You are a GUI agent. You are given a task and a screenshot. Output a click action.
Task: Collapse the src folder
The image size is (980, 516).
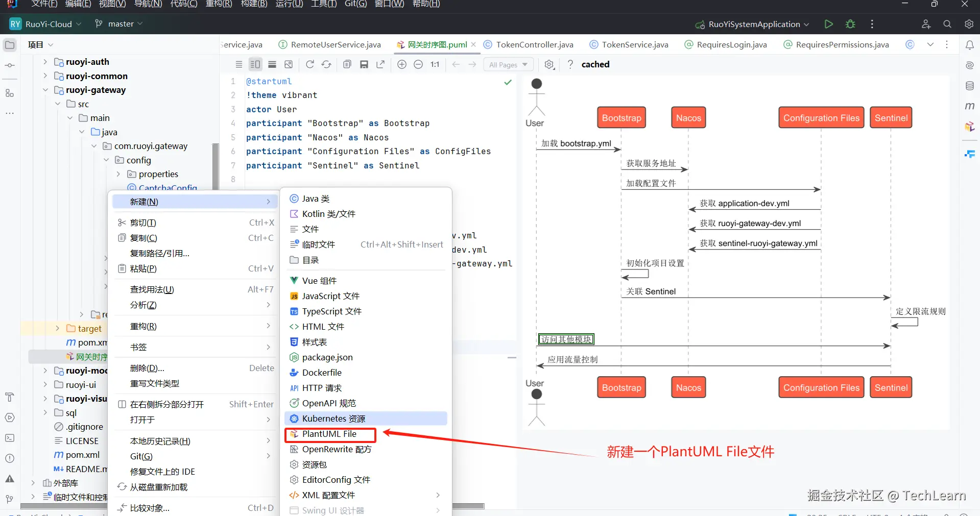(x=58, y=104)
